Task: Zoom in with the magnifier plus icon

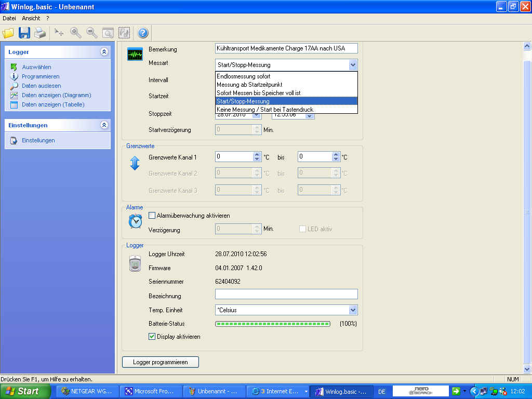Action: (x=75, y=33)
